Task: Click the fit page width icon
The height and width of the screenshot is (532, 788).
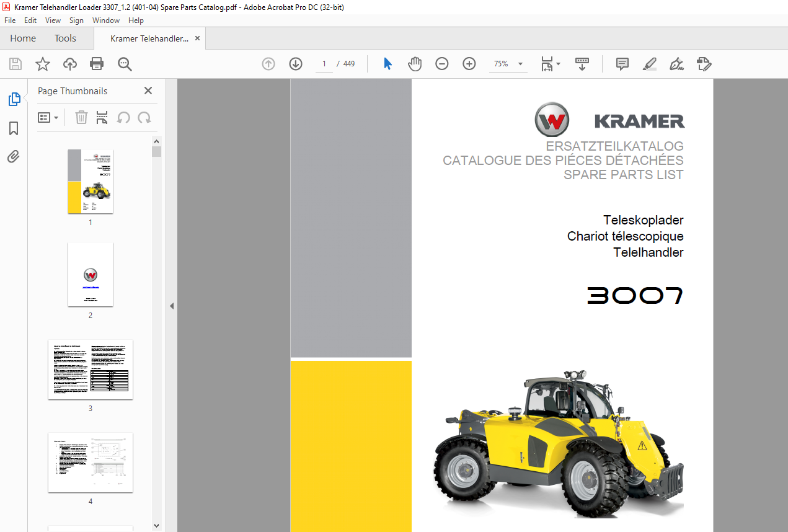Action: tap(547, 64)
